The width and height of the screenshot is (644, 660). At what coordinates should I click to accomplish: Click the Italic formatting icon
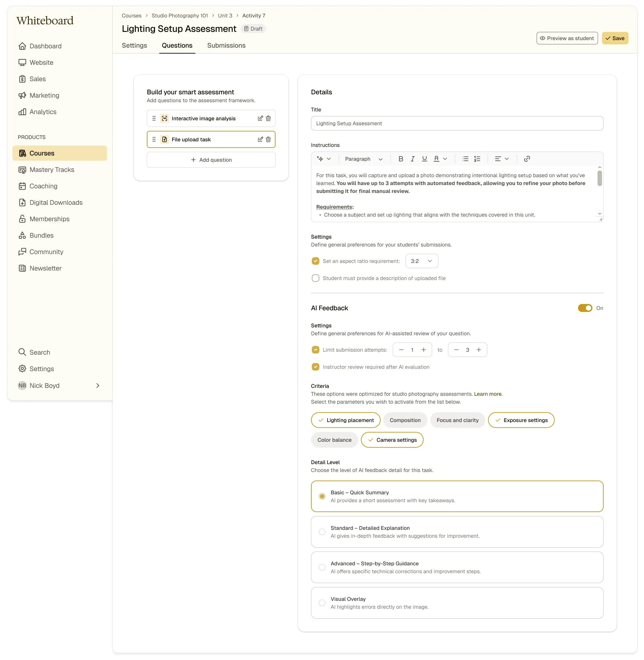(412, 159)
